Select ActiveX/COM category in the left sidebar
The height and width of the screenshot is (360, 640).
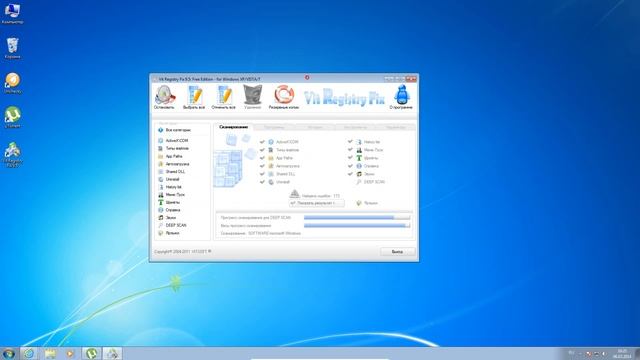(173, 140)
